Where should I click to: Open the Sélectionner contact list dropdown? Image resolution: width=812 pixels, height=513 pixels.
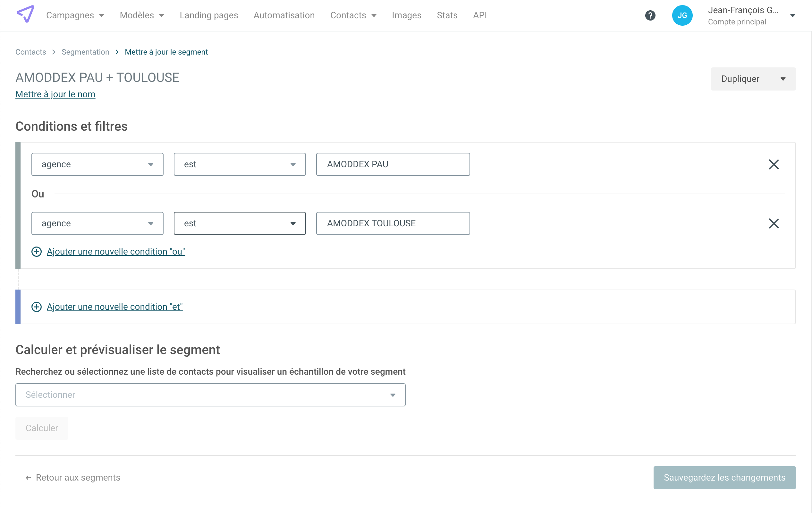tap(210, 395)
